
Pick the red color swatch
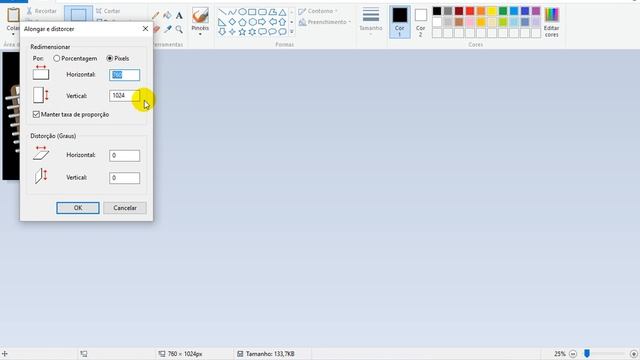point(470,11)
